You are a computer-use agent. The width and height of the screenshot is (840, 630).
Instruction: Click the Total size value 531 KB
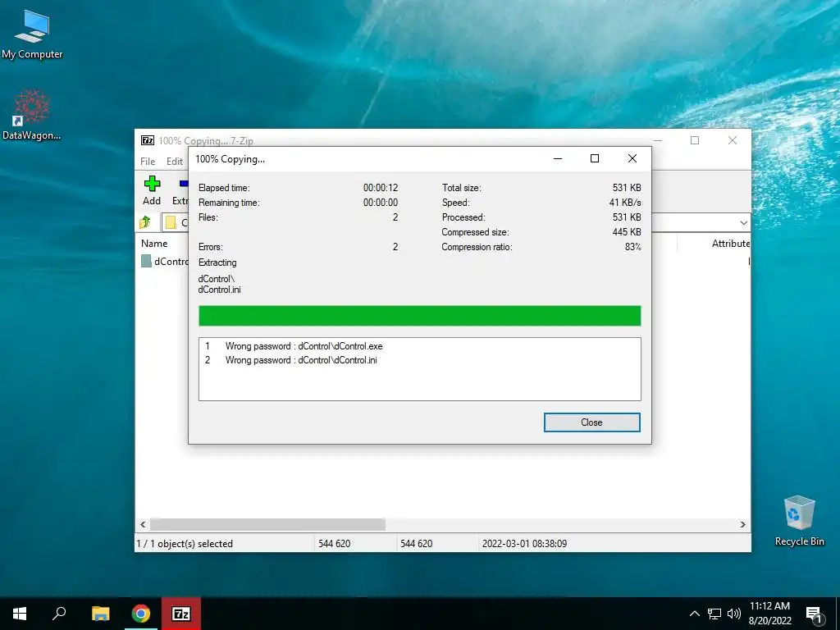(627, 188)
